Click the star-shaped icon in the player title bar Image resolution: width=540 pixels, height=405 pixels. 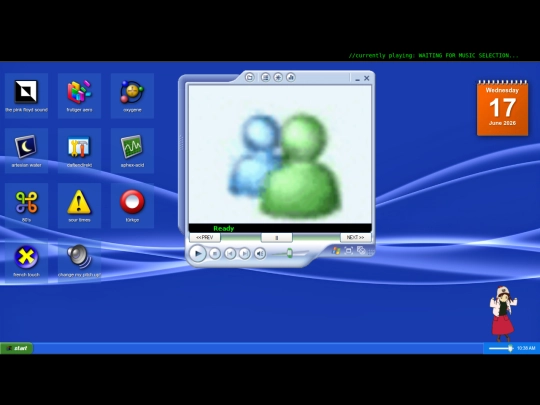tap(278, 77)
